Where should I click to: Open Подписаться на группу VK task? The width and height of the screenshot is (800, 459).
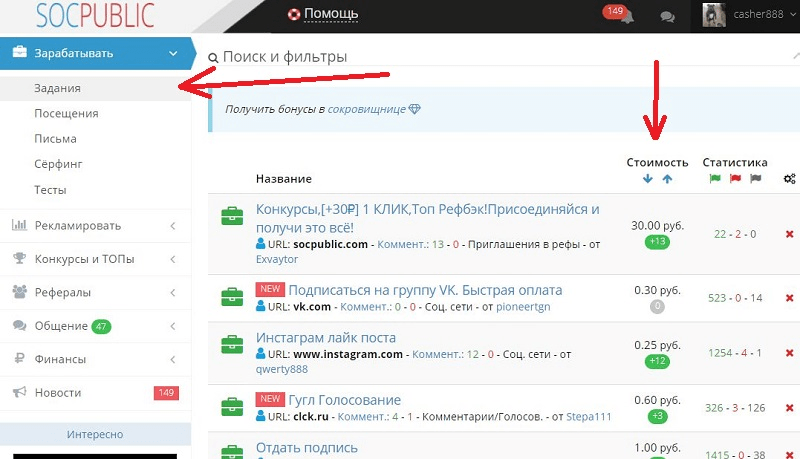pyautogui.click(x=425, y=290)
